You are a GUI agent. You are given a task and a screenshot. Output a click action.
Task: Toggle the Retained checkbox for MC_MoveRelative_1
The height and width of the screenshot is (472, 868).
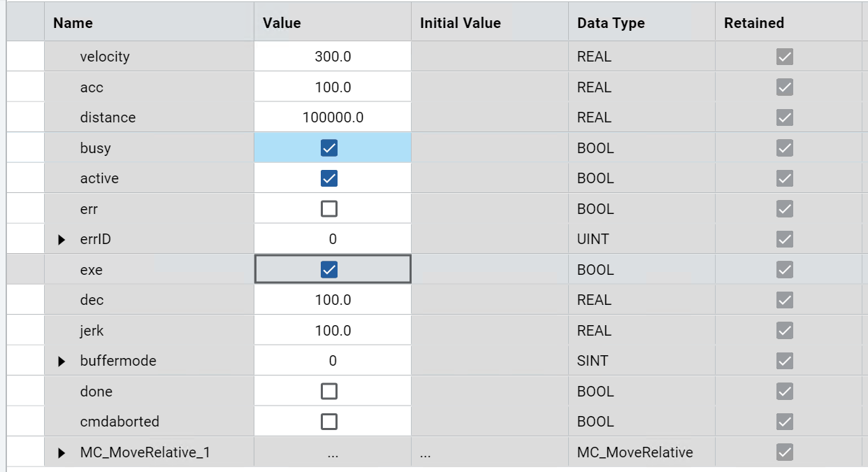(785, 452)
